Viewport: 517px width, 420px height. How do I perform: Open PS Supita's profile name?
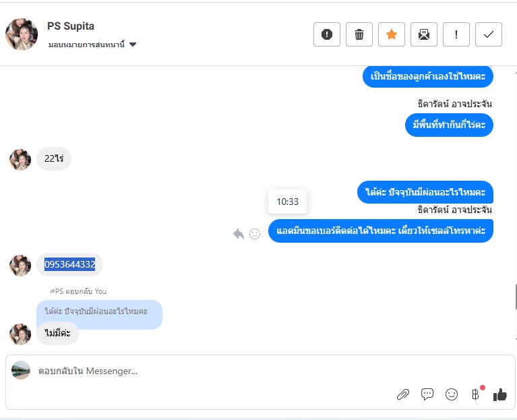tap(71, 26)
